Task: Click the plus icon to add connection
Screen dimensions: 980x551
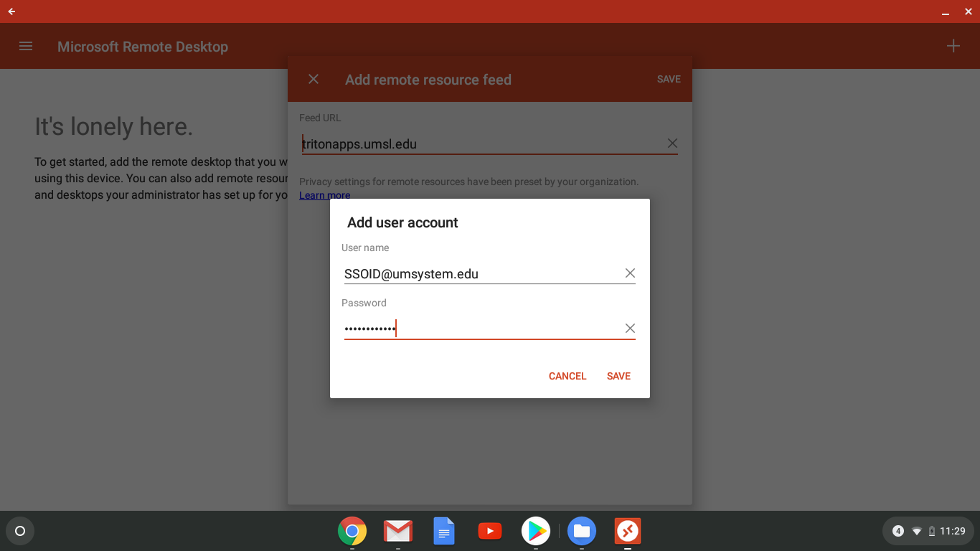Action: 953,46
